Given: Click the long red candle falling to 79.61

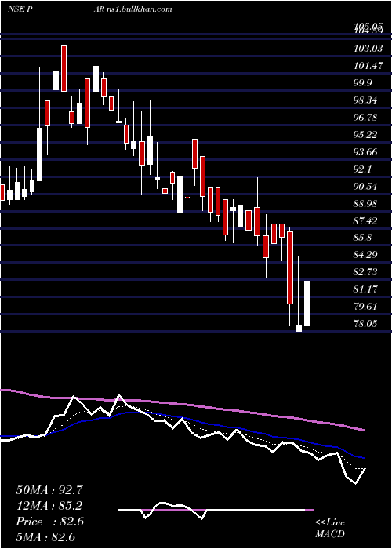Looking at the screenshot, I should coord(290,267).
